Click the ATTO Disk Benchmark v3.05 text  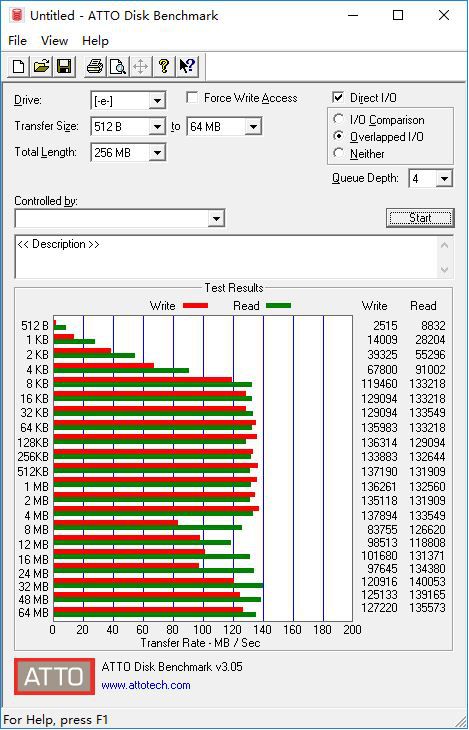[172, 667]
